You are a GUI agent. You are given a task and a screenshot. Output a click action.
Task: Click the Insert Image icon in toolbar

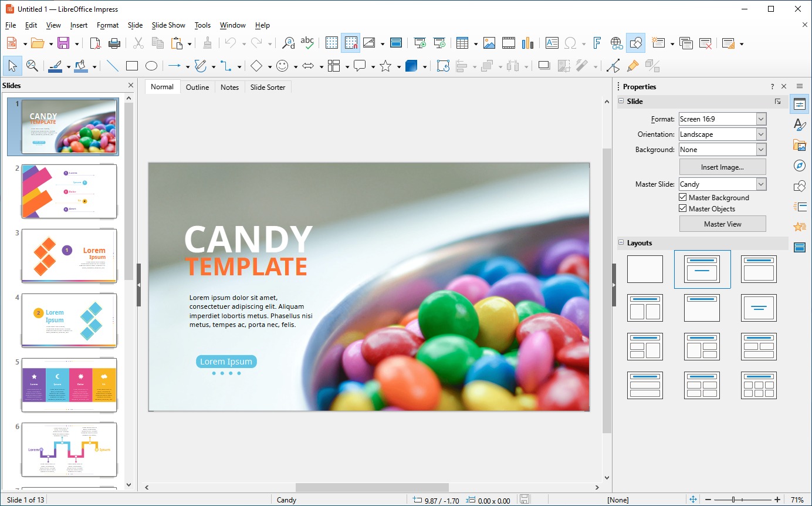[x=489, y=43]
